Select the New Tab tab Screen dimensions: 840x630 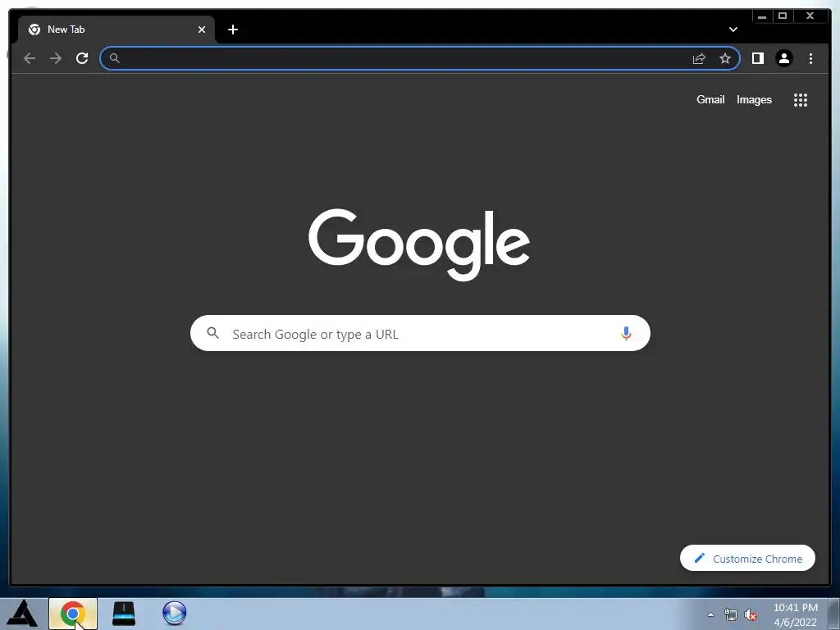pos(116,30)
